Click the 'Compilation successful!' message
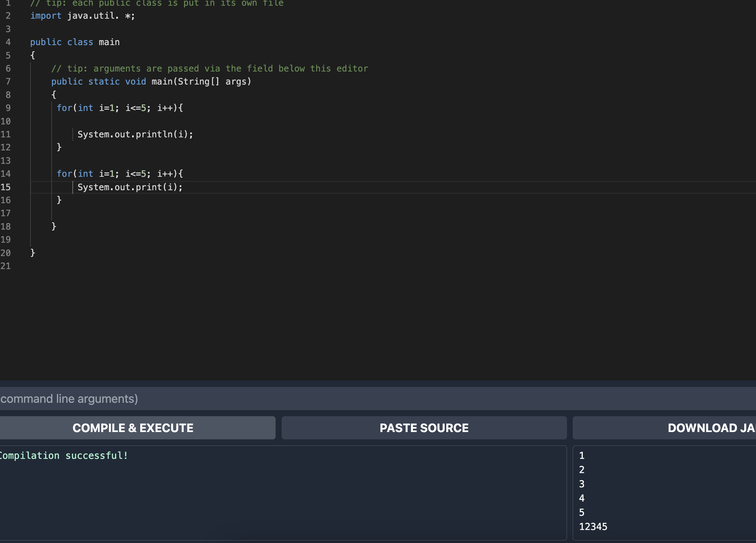 tap(64, 456)
